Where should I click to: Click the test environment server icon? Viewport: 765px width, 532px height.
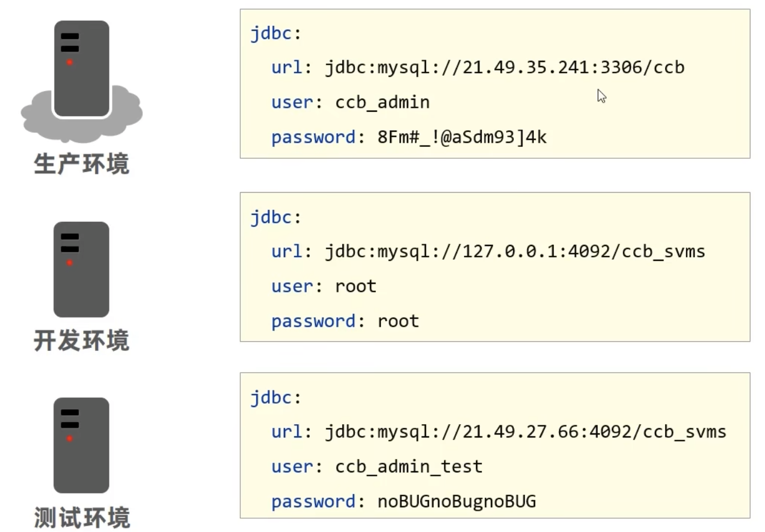[81, 445]
